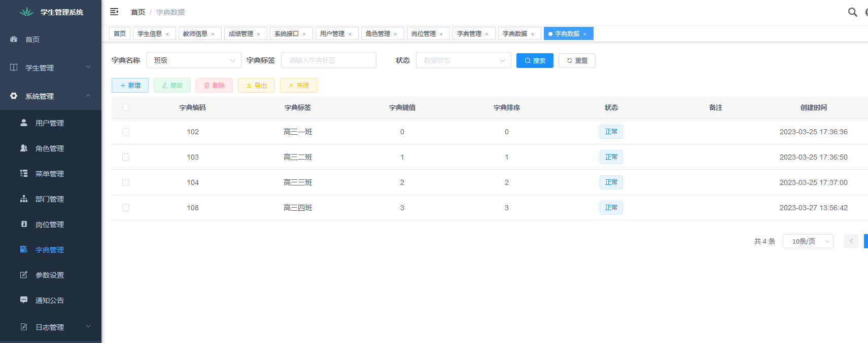This screenshot has height=343, width=868.
Task: Open the 状态 data status dropdown
Action: click(x=464, y=60)
